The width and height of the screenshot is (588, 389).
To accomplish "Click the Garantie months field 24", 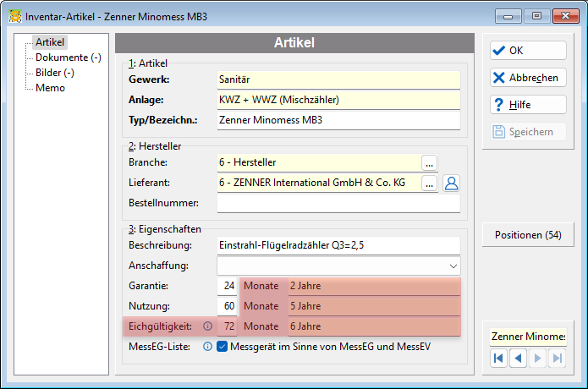I will [227, 286].
